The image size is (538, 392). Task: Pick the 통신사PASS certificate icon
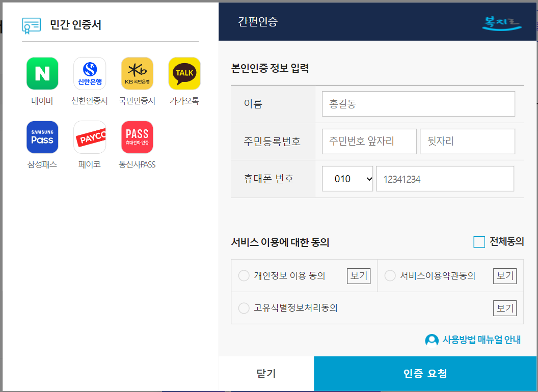[x=137, y=137]
